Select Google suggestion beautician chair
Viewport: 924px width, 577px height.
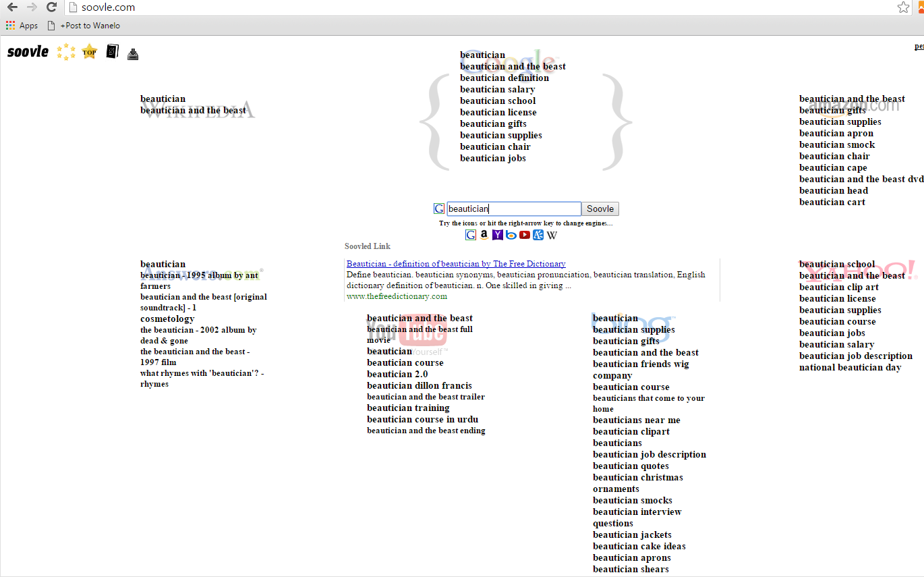[x=495, y=146]
